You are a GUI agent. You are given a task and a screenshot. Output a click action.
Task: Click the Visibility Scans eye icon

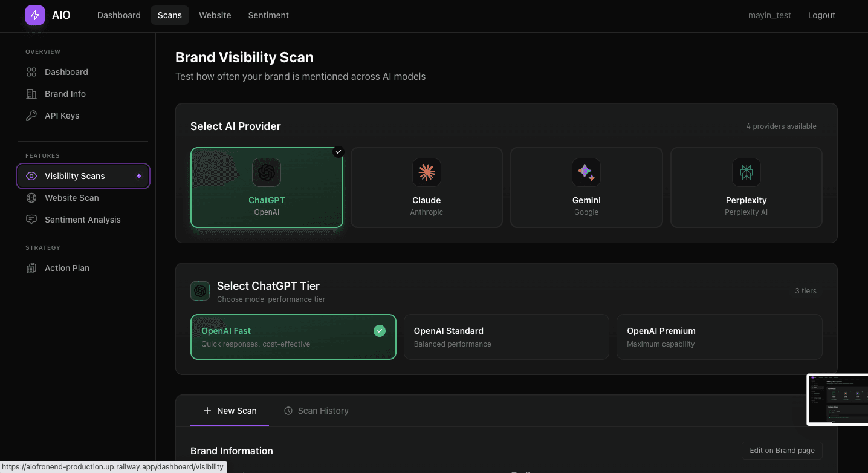(x=31, y=176)
